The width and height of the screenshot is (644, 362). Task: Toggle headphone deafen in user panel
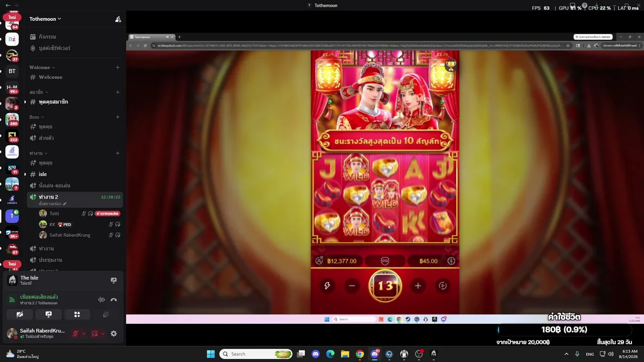pyautogui.click(x=95, y=333)
